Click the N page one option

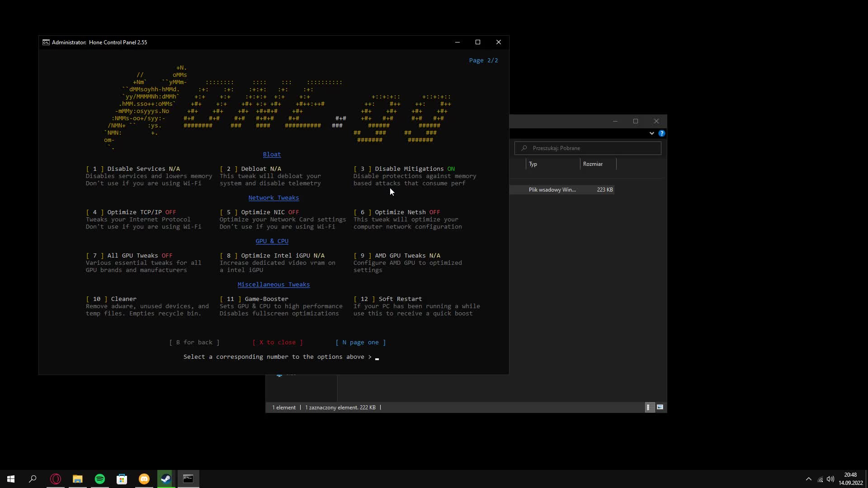click(x=360, y=342)
